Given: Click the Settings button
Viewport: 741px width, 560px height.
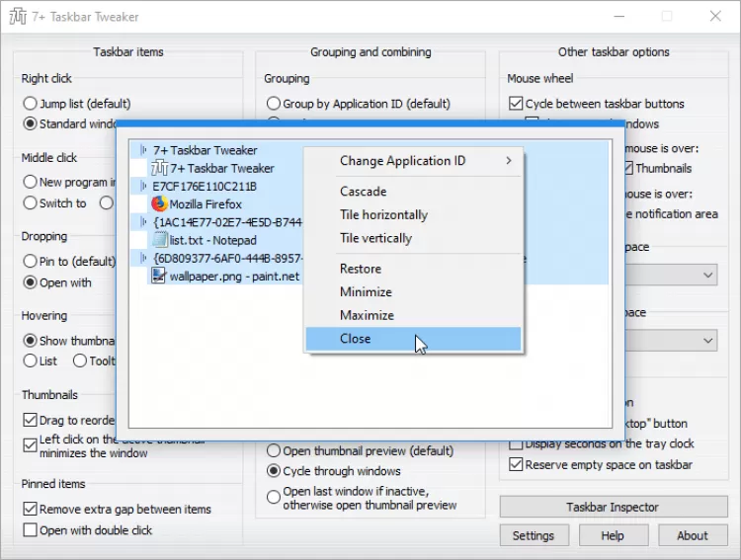Looking at the screenshot, I should tap(534, 535).
